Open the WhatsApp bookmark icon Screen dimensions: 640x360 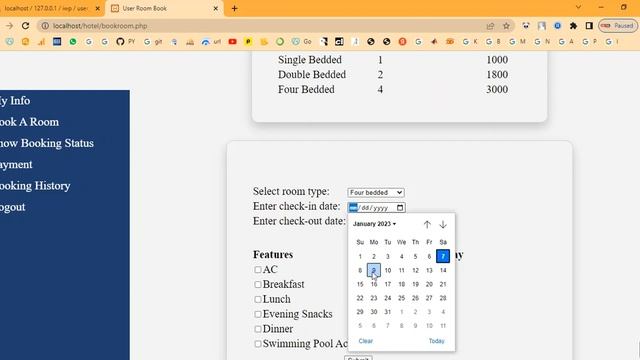point(73,42)
